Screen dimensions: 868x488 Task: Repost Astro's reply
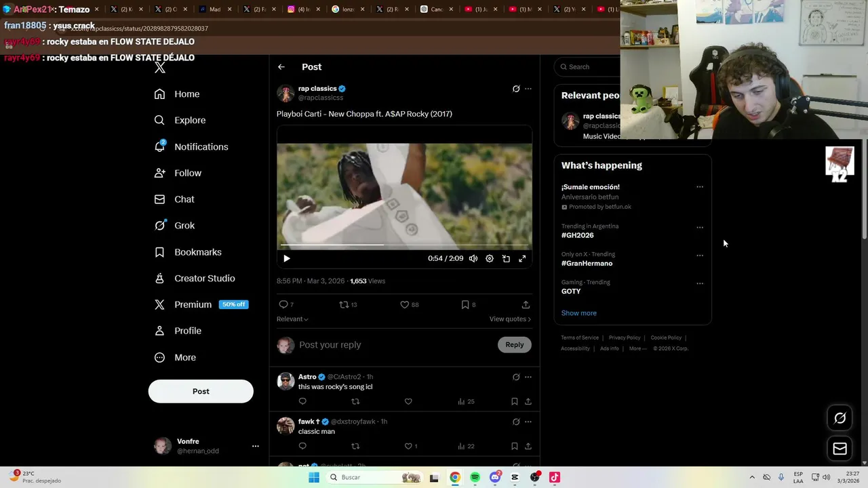pos(355,401)
